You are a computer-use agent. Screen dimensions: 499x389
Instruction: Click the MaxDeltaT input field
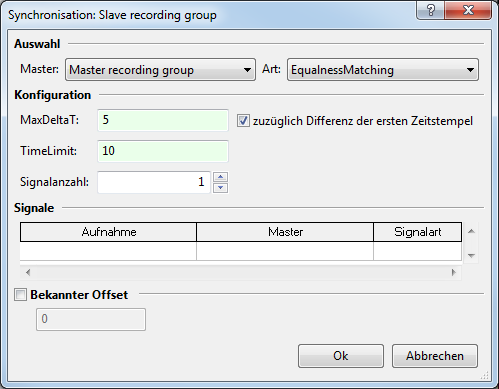(x=163, y=120)
